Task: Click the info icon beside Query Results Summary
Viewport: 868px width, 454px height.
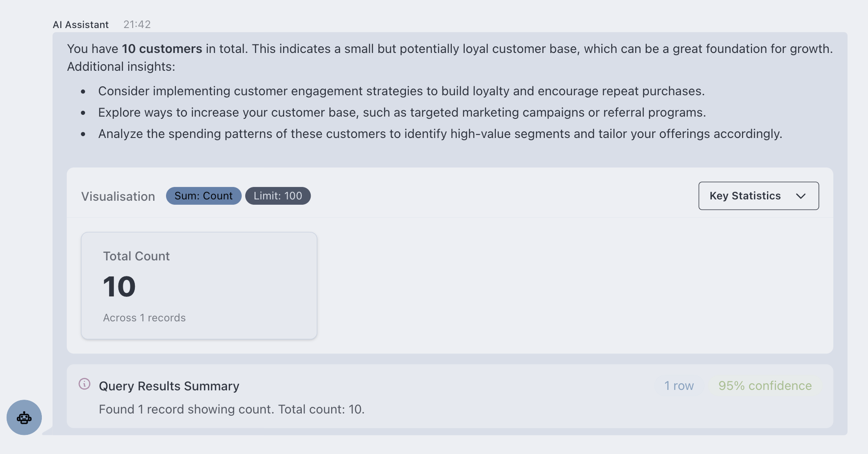Action: [x=85, y=384]
